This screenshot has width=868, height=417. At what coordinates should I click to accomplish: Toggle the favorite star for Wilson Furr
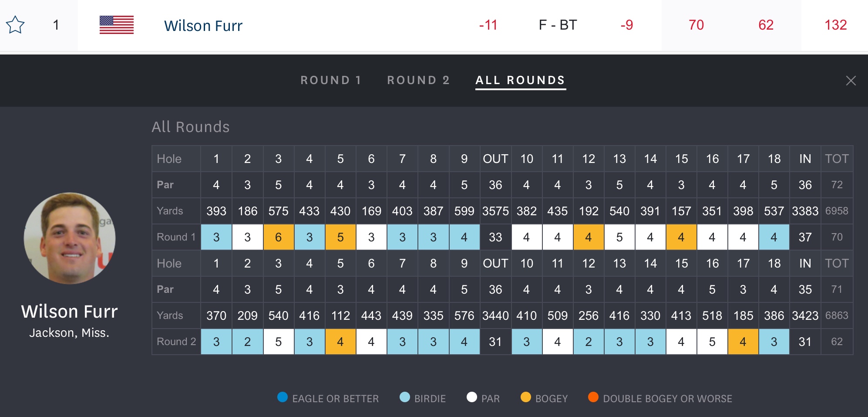[15, 25]
